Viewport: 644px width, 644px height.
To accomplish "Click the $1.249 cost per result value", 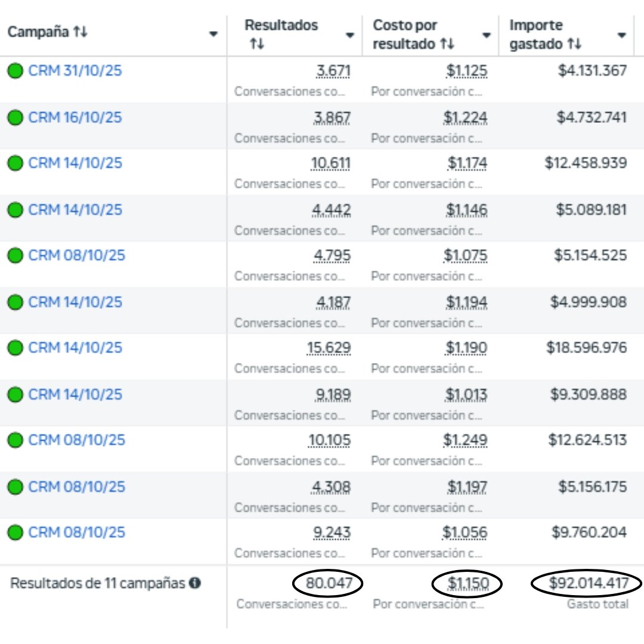I will tap(465, 440).
